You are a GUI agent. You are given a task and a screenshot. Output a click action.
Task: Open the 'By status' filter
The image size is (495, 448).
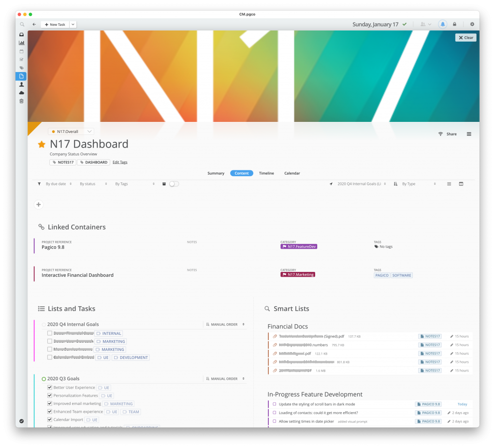click(x=93, y=184)
